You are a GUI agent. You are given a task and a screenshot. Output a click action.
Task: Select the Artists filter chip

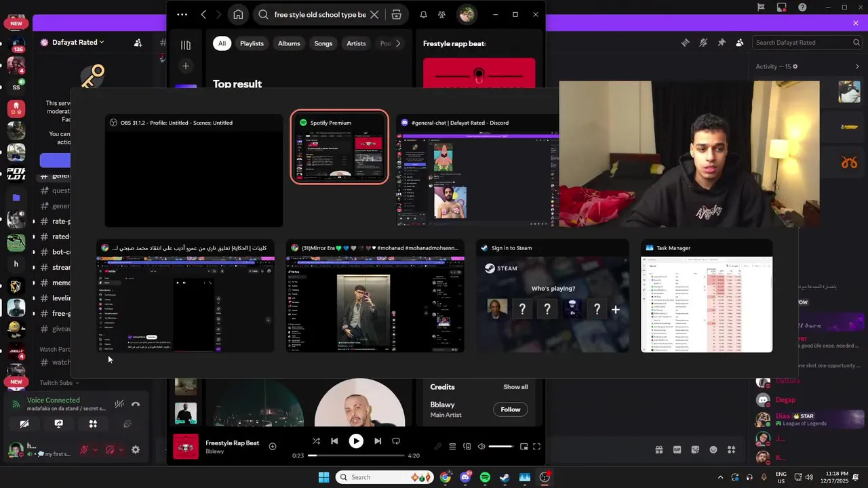pos(356,43)
